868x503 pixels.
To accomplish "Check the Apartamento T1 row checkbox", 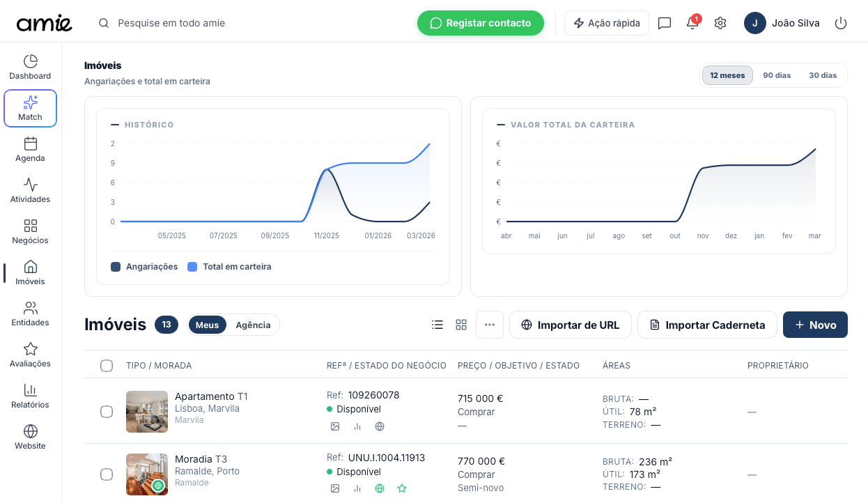I will point(107,412).
